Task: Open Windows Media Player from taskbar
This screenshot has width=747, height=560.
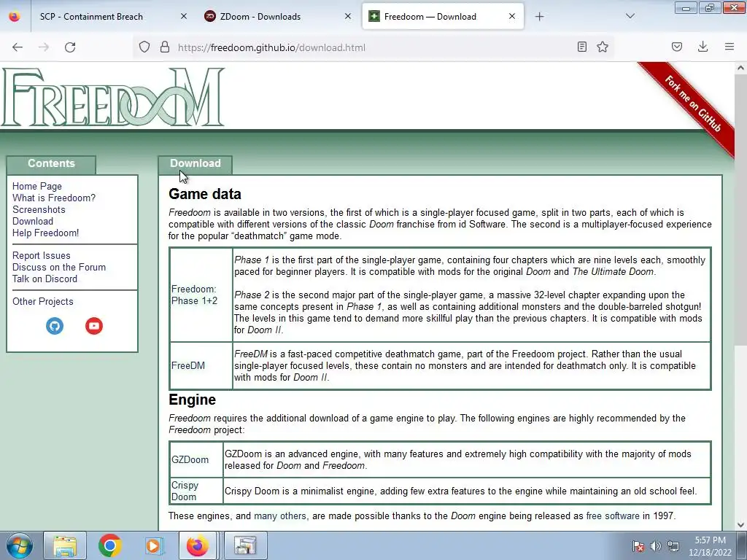Action: [154, 545]
